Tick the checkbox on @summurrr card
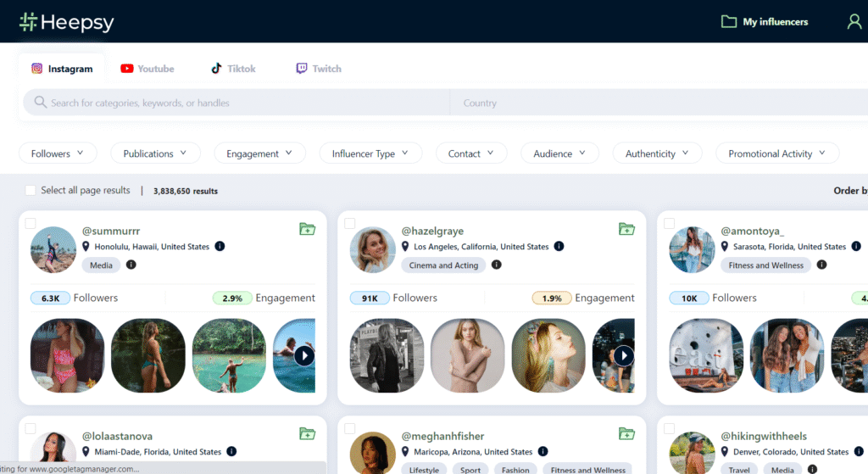Image resolution: width=868 pixels, height=474 pixels. click(x=31, y=223)
